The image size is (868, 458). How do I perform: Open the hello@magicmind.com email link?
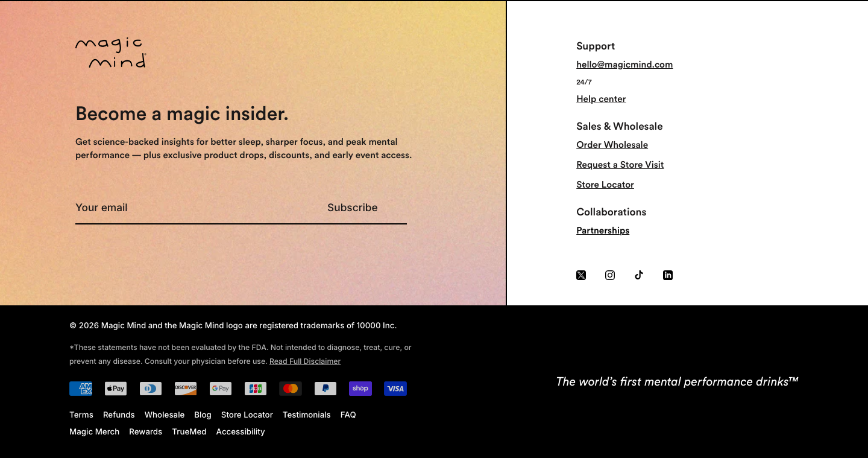click(624, 65)
